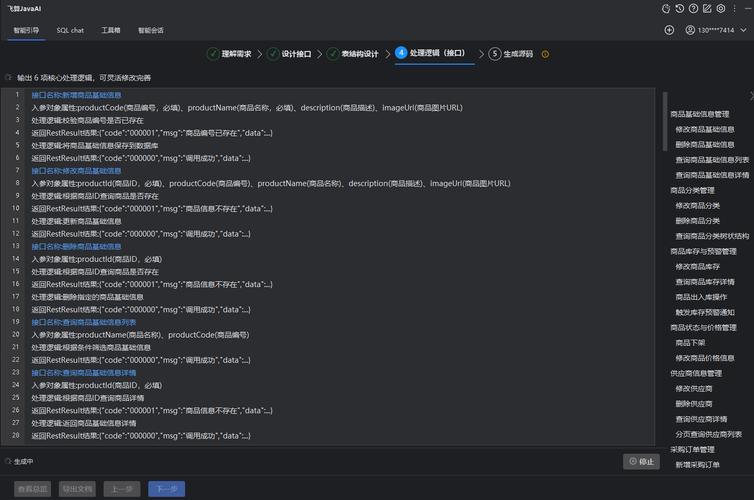Go to step 理解需求

click(229, 54)
